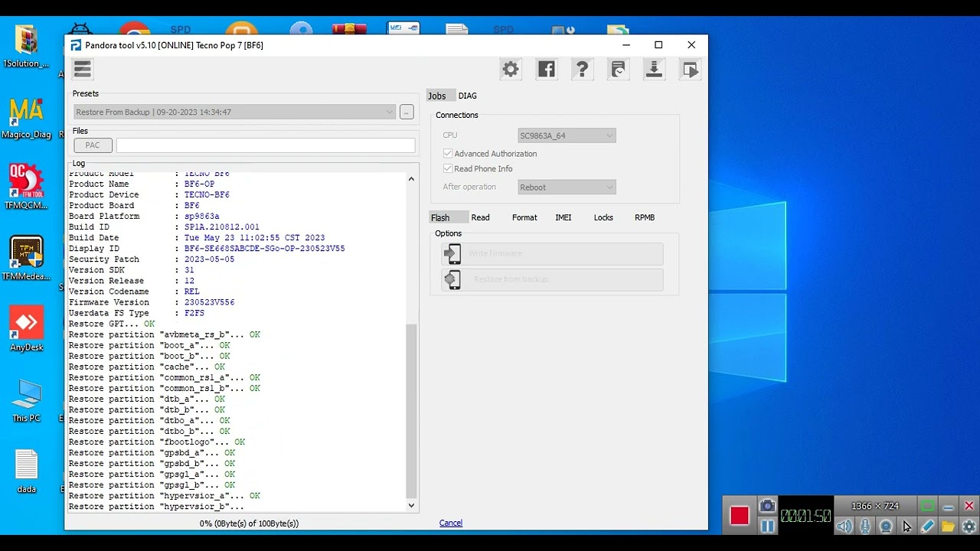The height and width of the screenshot is (551, 980).
Task: Minimize the recorder toolbar
Action: [x=948, y=506]
